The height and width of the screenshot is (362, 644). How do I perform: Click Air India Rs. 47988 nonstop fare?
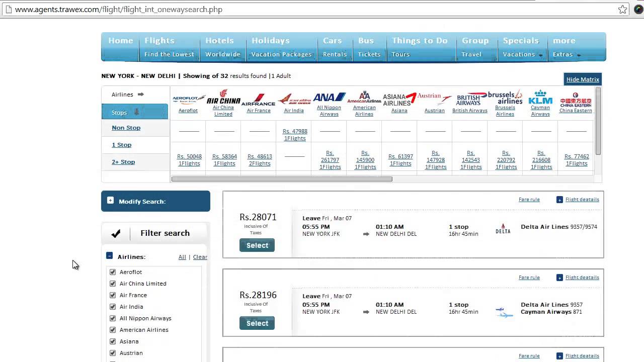point(295,135)
